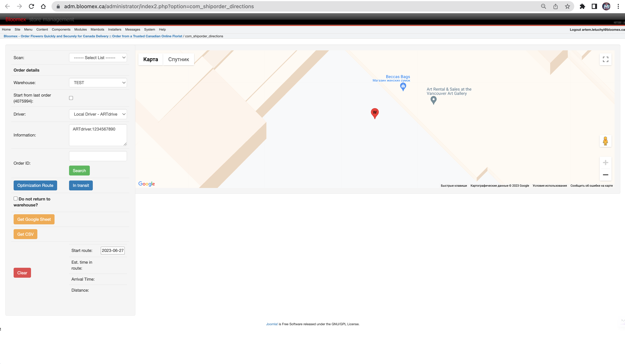Open the Scan select list dropdown
The width and height of the screenshot is (625, 364).
(98, 58)
